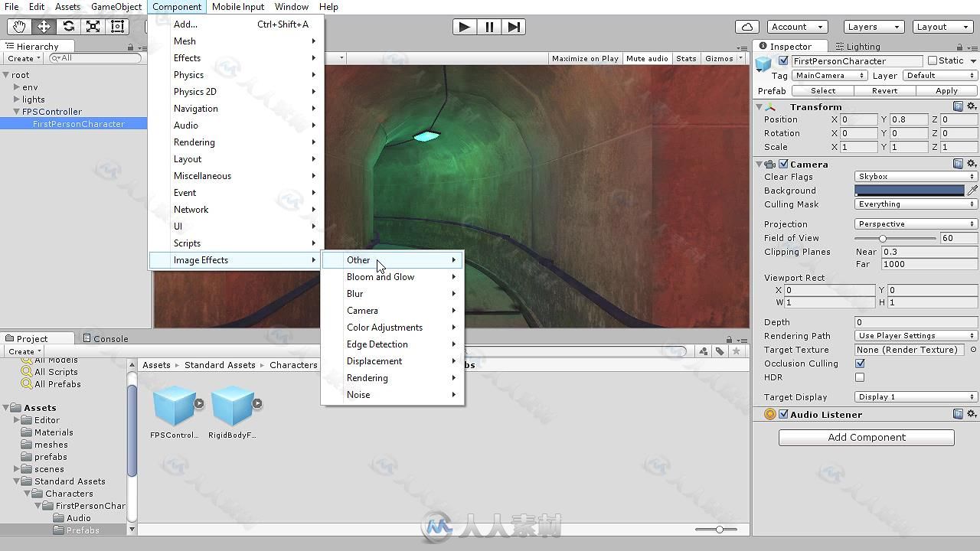Image resolution: width=980 pixels, height=551 pixels.
Task: Select the Scale tool in toolbar
Action: click(x=93, y=26)
